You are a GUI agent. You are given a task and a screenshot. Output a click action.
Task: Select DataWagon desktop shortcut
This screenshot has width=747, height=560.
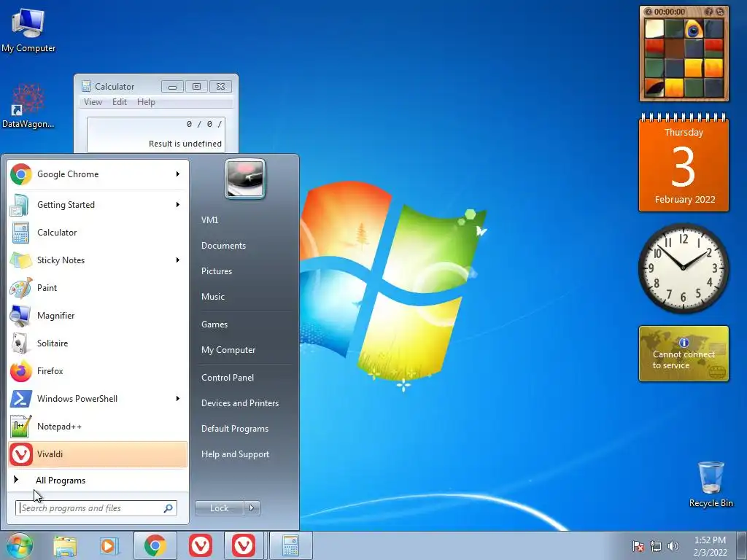(28, 106)
